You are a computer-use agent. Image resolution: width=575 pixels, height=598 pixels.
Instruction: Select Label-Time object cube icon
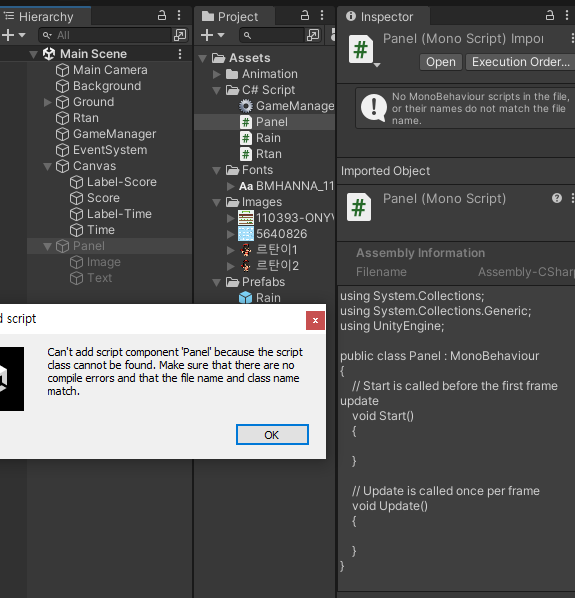coord(76,214)
